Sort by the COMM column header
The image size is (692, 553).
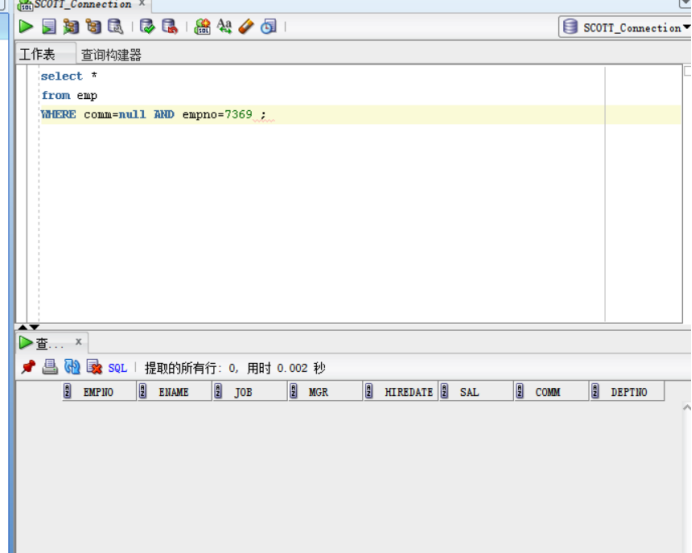(552, 392)
